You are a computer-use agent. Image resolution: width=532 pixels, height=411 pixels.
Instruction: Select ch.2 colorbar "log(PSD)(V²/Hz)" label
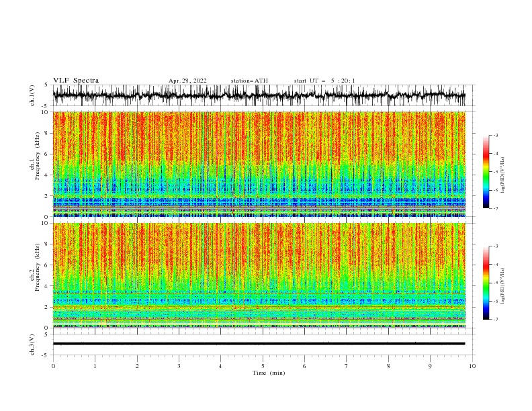503,286
